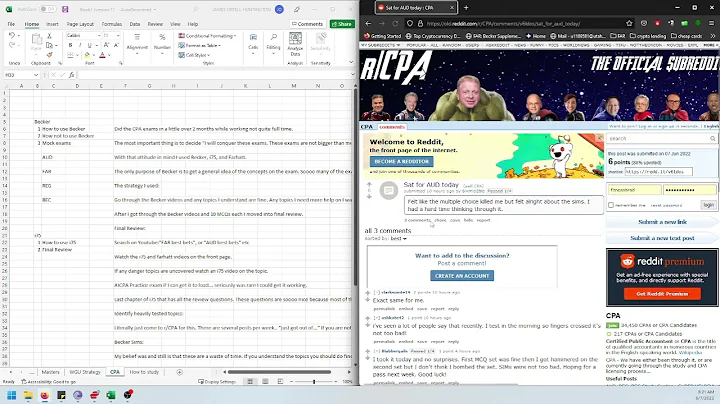This screenshot has height=404, width=720.
Task: Click the Cut scissors icon
Action: click(49, 36)
